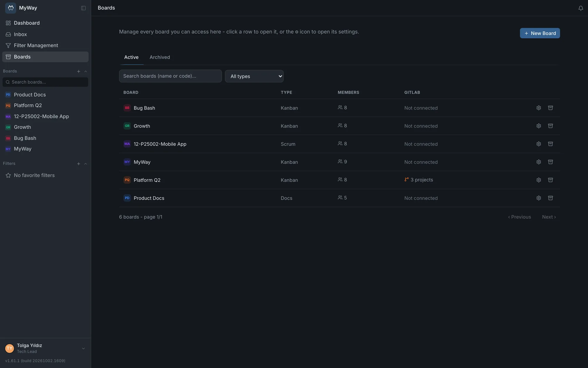The image size is (588, 368).
Task: Open the 3 projects GitLab link
Action: (x=419, y=180)
